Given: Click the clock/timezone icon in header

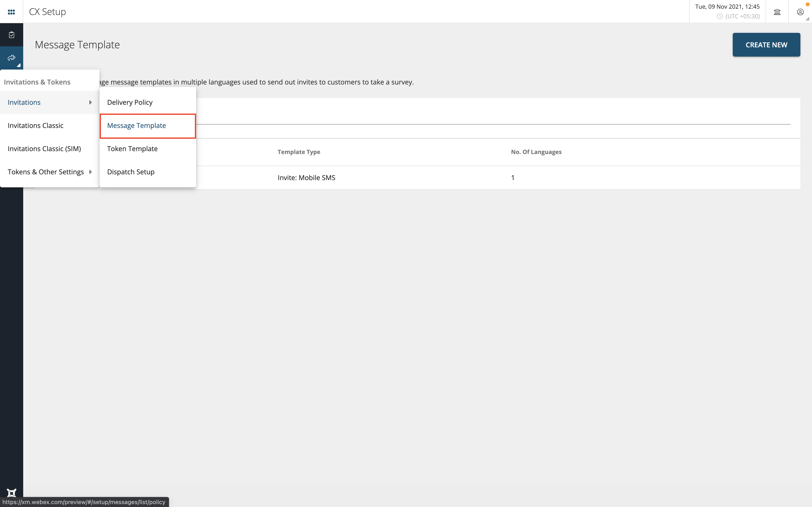Looking at the screenshot, I should pos(720,16).
